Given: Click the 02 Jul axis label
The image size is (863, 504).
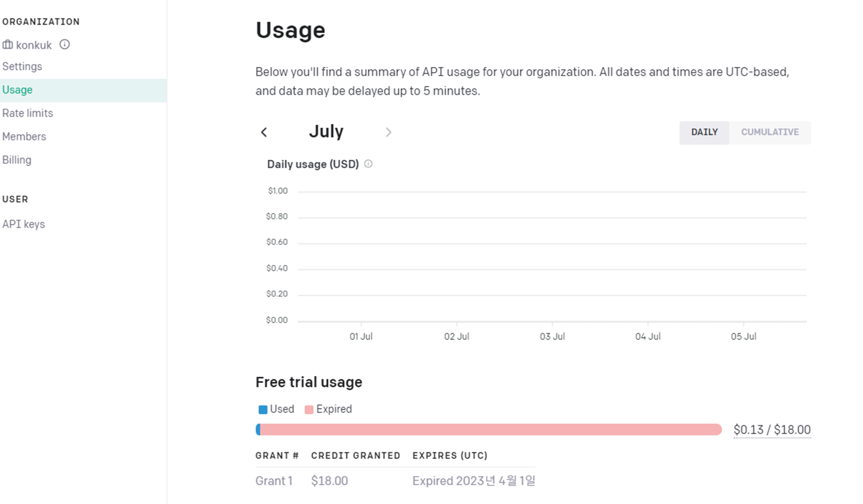Looking at the screenshot, I should (x=456, y=336).
